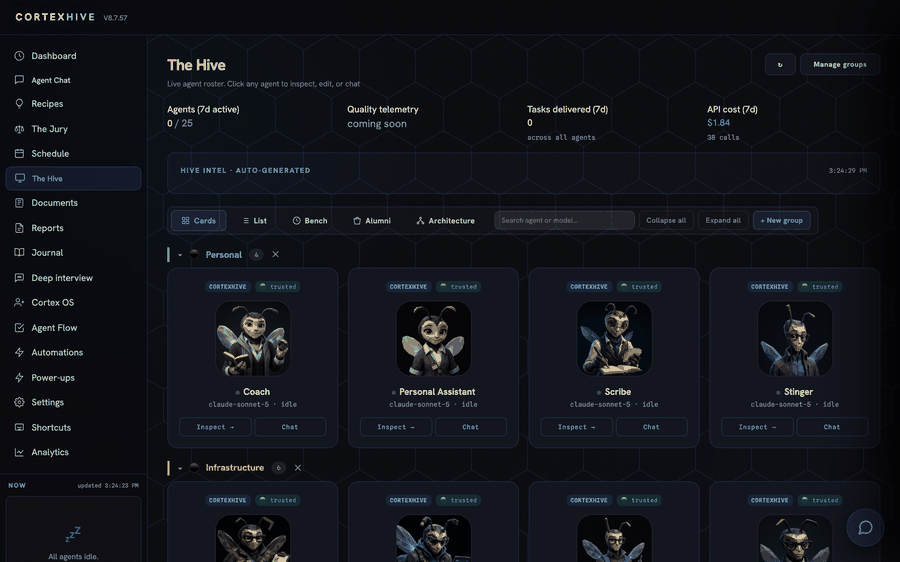Click the Agent Chat speech bubble icon

pos(19,80)
